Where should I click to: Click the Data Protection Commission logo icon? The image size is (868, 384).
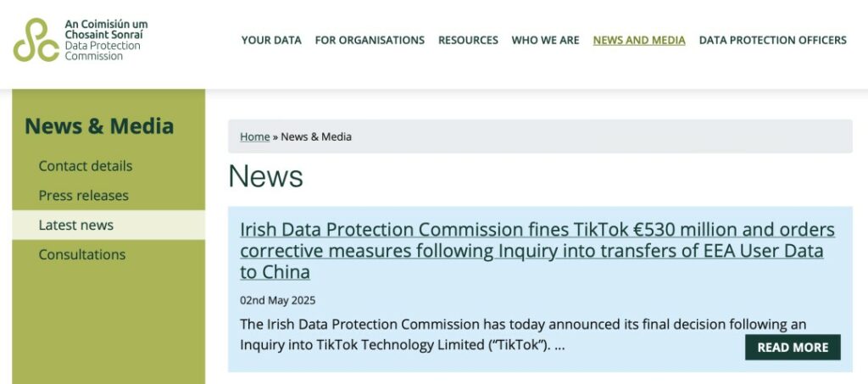[36, 40]
